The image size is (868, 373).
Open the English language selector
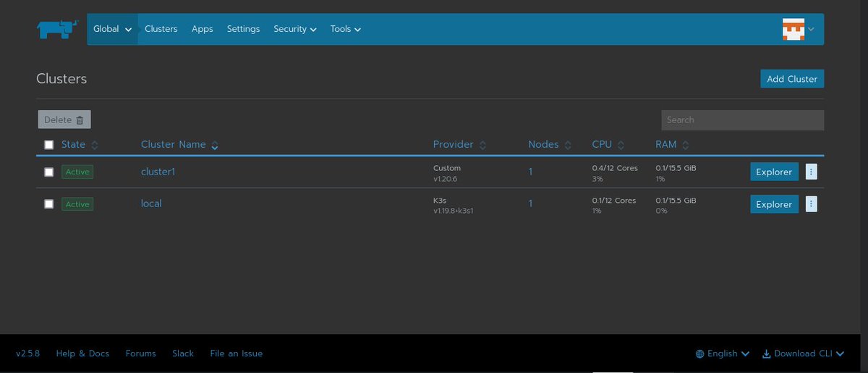[x=723, y=353]
